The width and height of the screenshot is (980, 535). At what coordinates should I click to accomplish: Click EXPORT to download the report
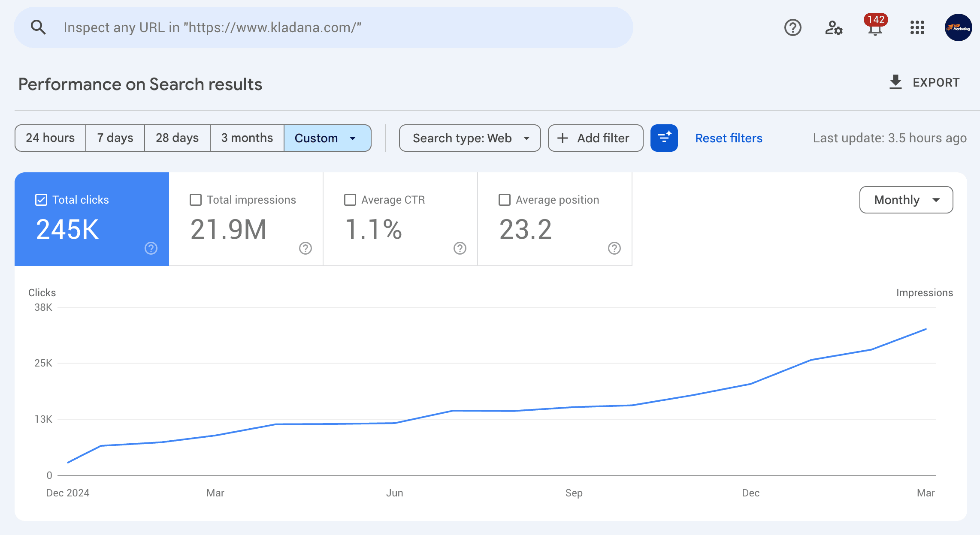tap(924, 82)
